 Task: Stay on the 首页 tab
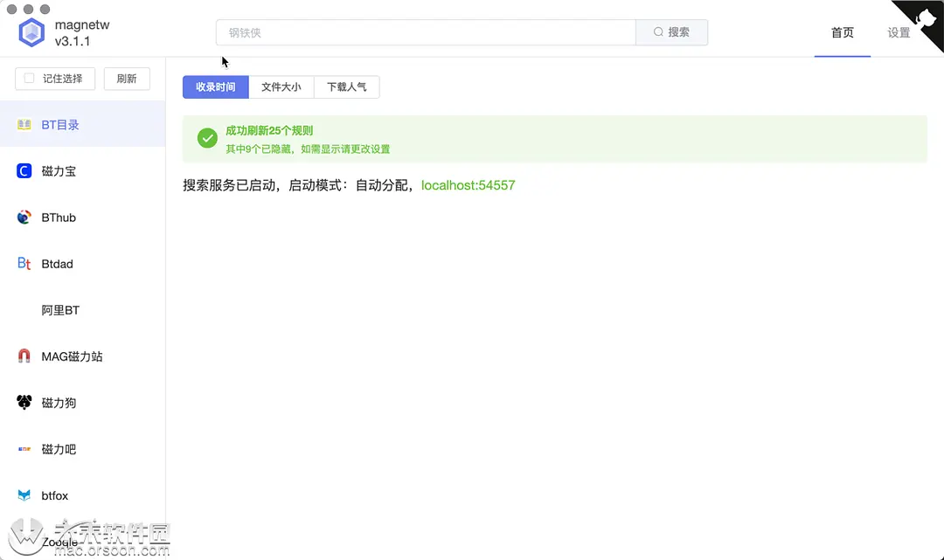[842, 32]
